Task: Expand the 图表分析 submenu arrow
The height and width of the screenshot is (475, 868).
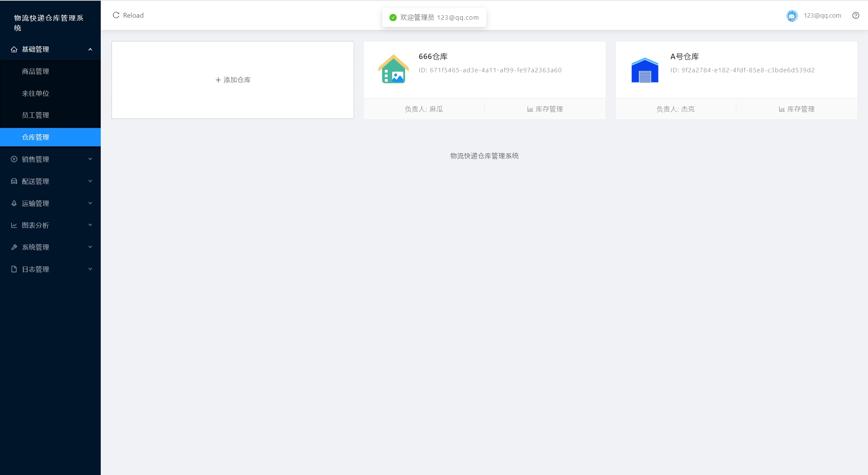Action: [90, 225]
